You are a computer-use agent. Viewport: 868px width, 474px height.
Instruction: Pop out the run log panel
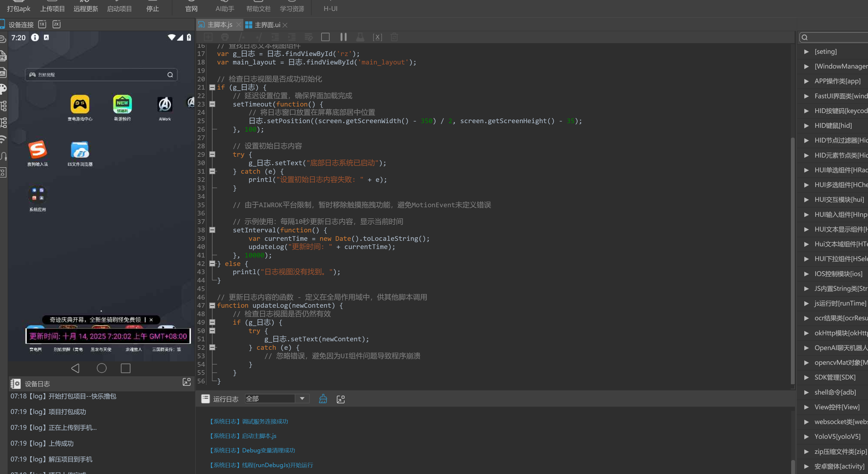[341, 399]
